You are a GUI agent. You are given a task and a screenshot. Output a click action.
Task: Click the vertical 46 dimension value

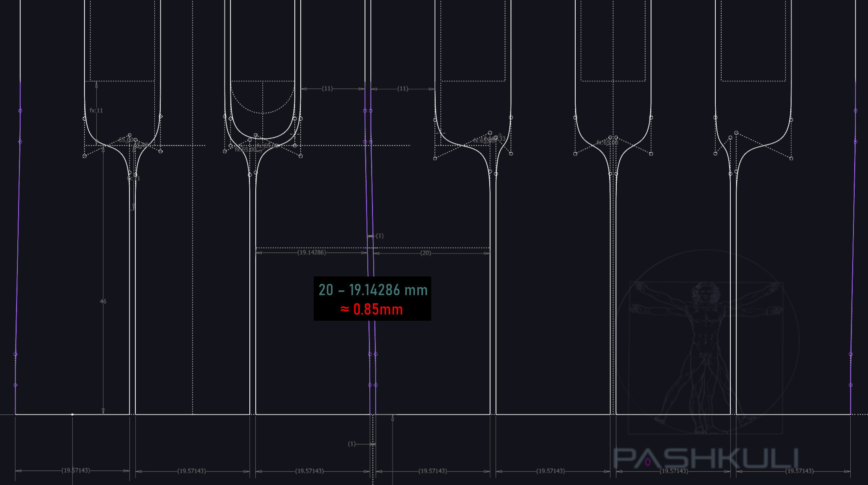103,301
